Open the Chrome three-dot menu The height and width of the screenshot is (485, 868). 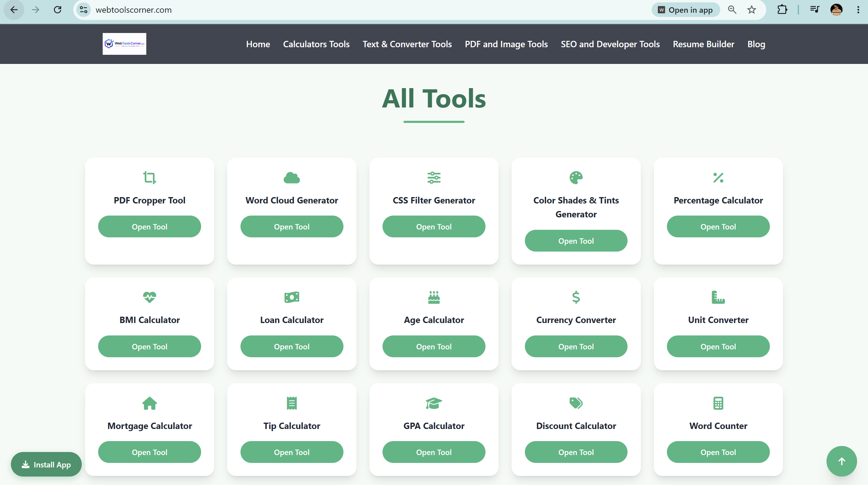858,10
